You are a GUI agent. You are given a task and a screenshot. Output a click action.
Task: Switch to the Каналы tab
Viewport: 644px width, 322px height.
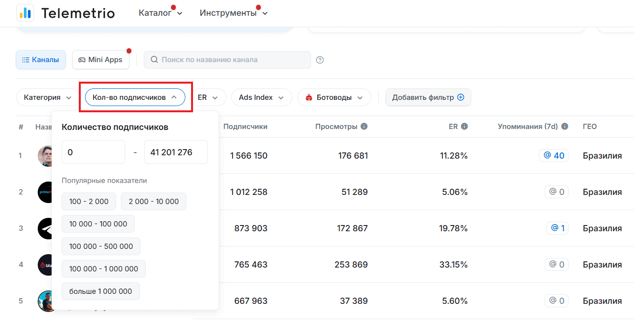pyautogui.click(x=41, y=60)
